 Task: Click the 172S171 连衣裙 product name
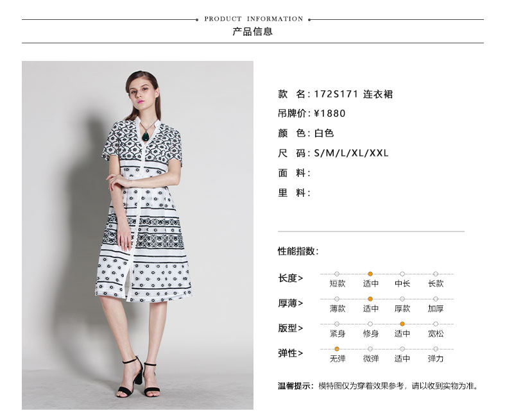point(354,94)
